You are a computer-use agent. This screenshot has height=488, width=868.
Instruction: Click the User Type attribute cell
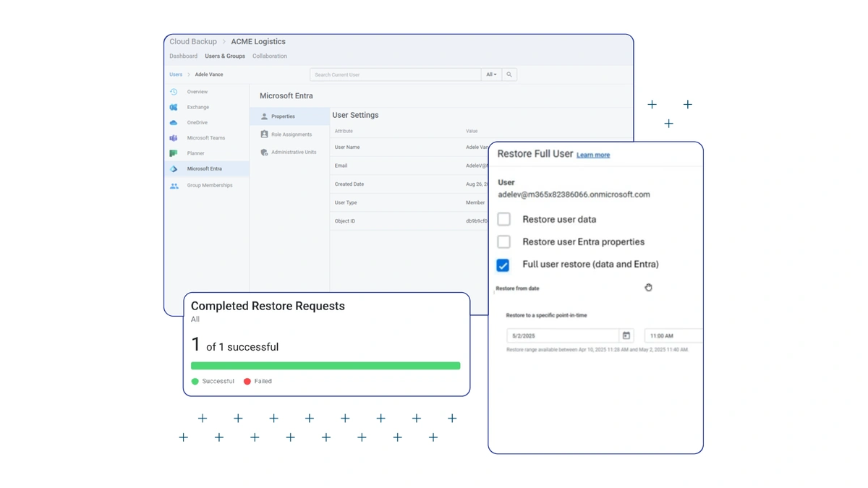tap(346, 203)
